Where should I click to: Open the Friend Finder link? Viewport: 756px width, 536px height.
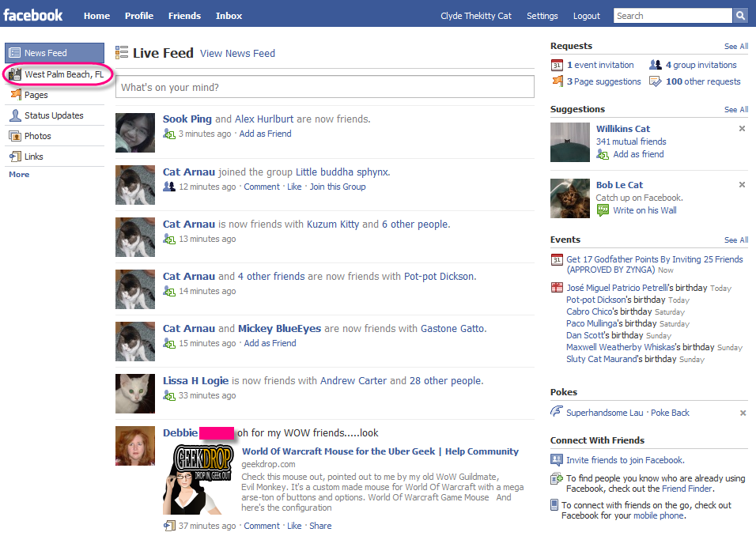(686, 489)
